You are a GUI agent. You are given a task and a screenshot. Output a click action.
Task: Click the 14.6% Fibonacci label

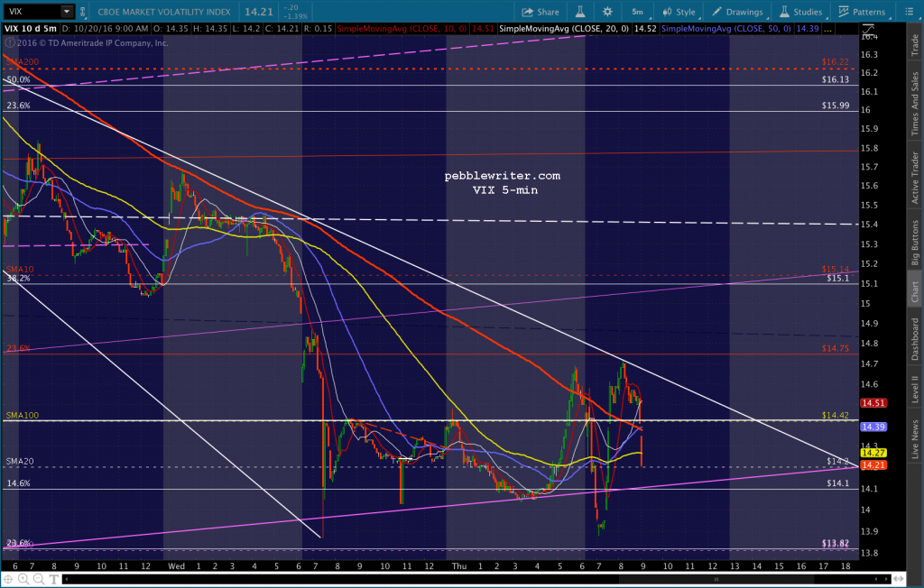tap(18, 483)
